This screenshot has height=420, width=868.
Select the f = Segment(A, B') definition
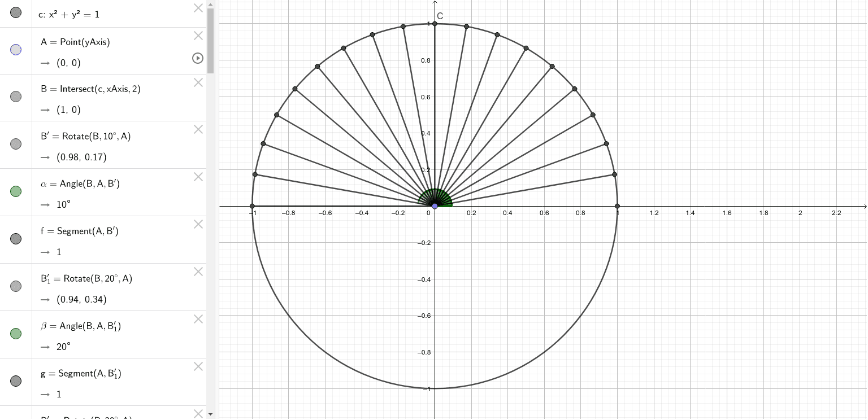tap(80, 231)
